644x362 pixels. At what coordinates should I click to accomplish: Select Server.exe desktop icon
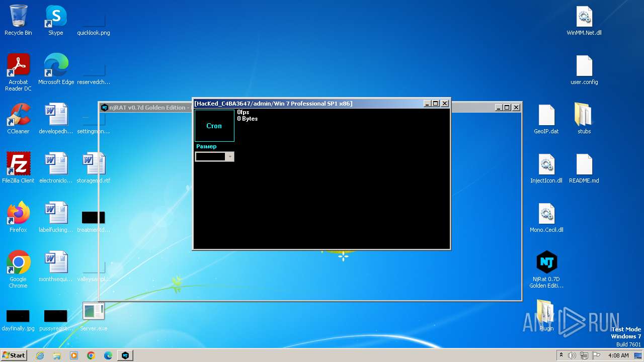coord(94,316)
